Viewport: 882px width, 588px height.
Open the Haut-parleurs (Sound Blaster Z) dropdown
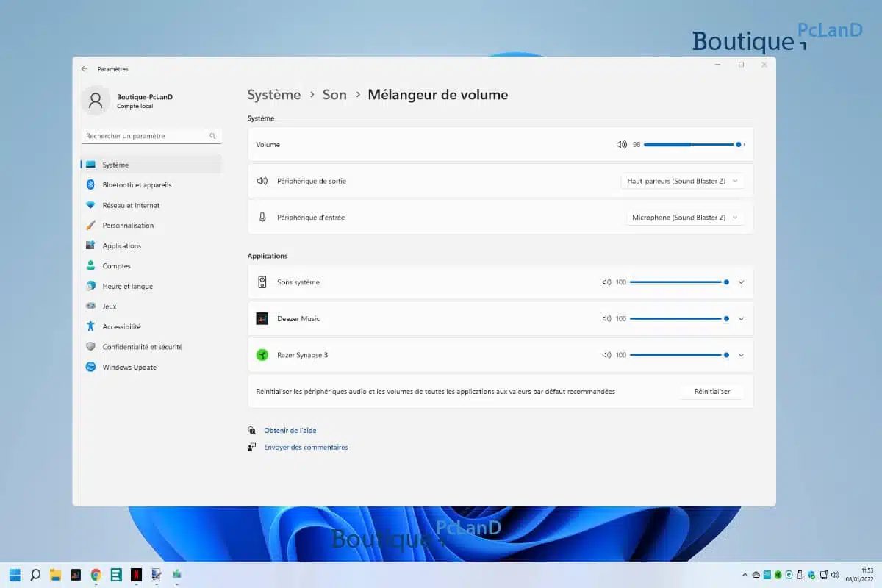pos(682,181)
